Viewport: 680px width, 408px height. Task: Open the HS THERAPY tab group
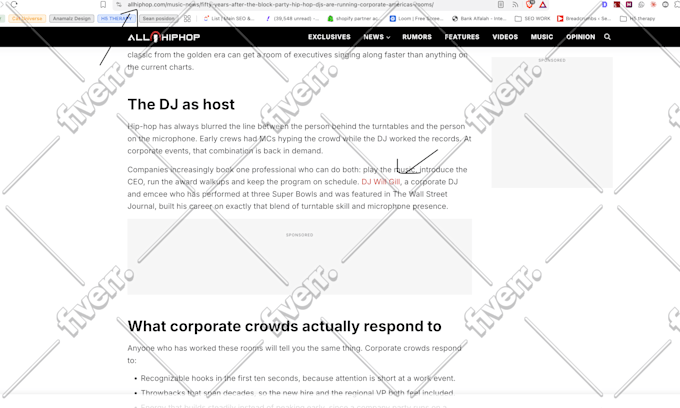(116, 19)
